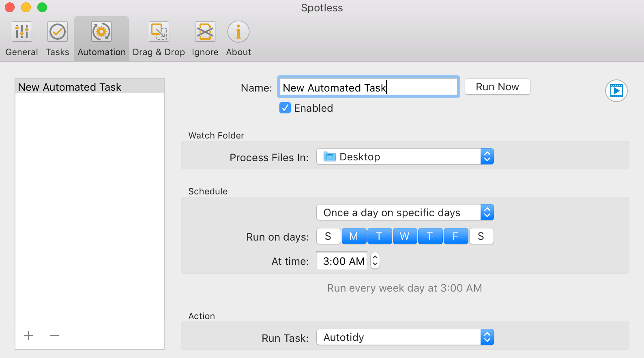Click into the Name text field
This screenshot has height=358, width=644.
point(368,87)
